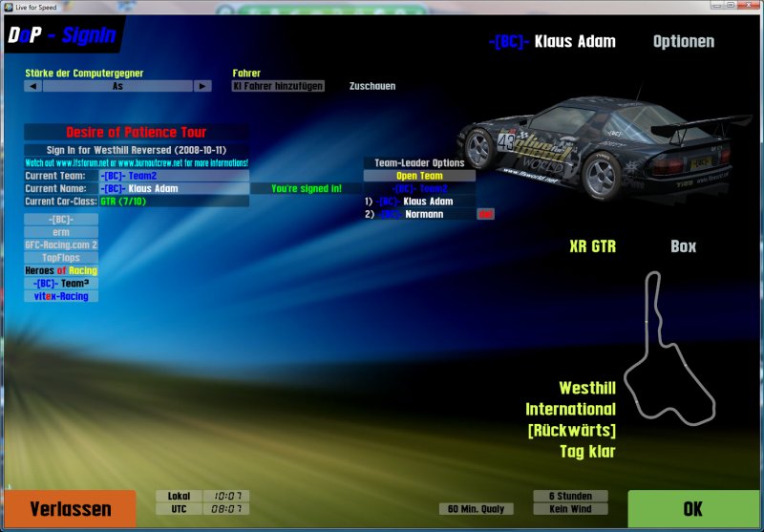This screenshot has height=532, width=764.
Task: Choose the 'erm' team entry
Action: (x=61, y=232)
